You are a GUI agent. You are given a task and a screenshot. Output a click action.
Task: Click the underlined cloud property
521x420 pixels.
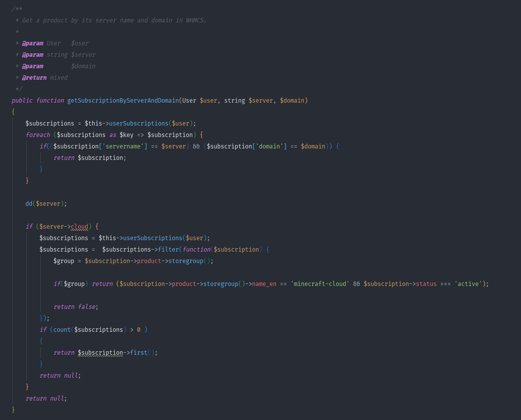coord(80,227)
